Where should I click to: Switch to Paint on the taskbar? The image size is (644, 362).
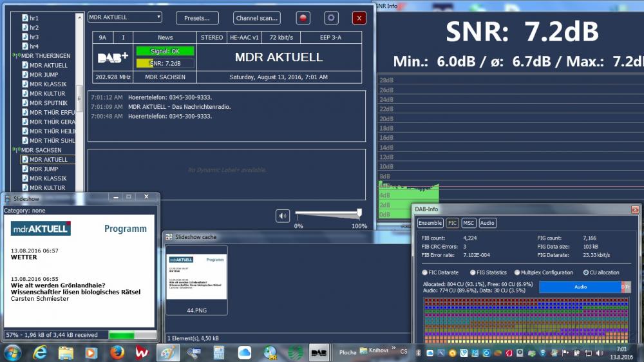point(168,352)
